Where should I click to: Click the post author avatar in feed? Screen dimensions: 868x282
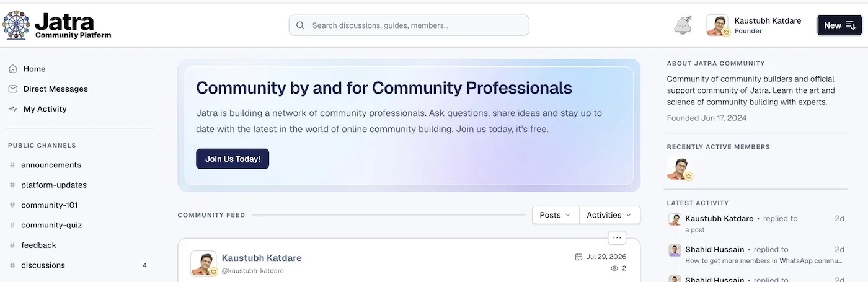tap(203, 263)
